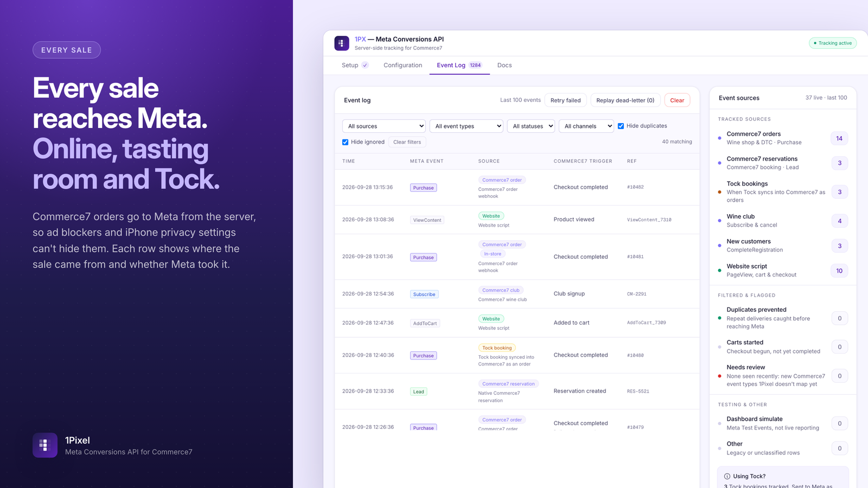
Task: Open the All channels dropdown
Action: click(x=586, y=126)
